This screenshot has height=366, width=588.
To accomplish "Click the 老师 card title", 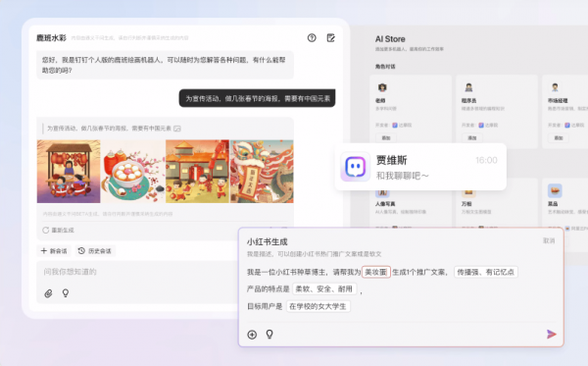I will (x=380, y=101).
